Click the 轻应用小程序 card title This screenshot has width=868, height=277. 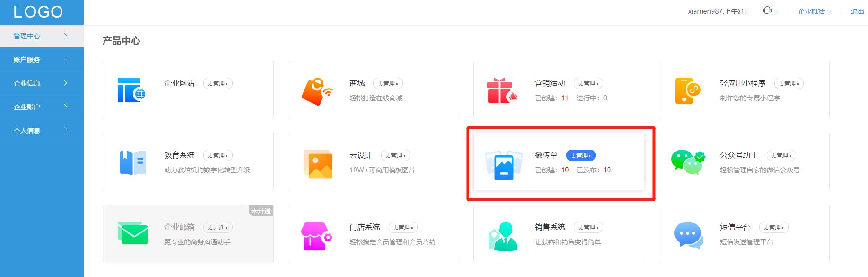tap(743, 83)
